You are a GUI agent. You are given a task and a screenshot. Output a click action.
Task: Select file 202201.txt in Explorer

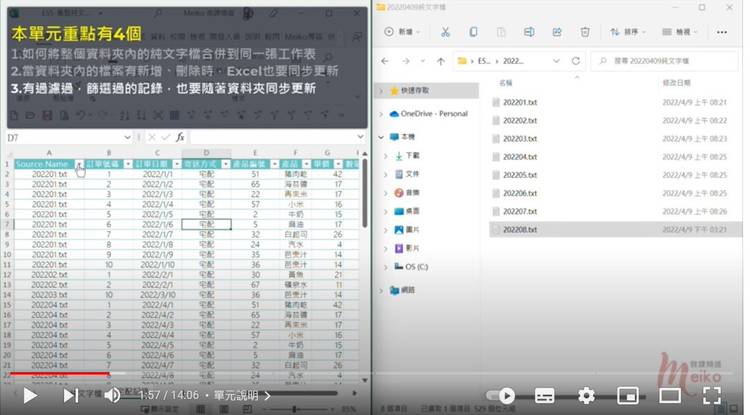pos(519,102)
